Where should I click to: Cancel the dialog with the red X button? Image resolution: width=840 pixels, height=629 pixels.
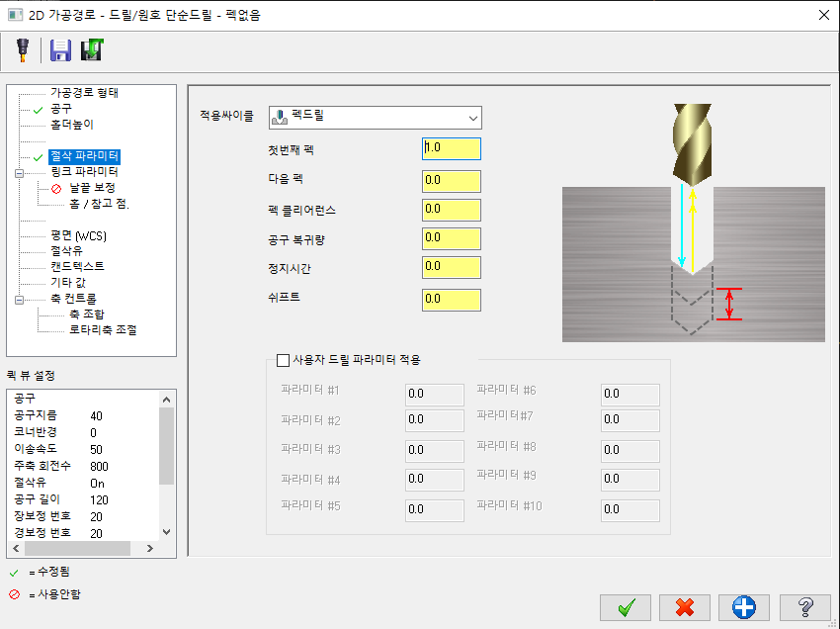point(685,607)
